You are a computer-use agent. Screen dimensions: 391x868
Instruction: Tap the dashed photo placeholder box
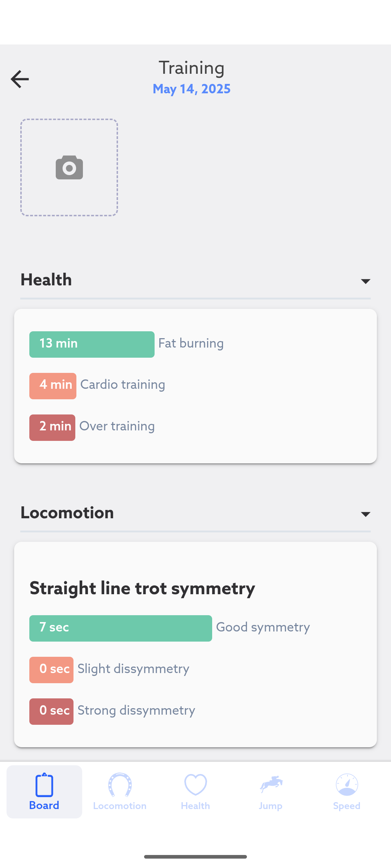(x=69, y=167)
